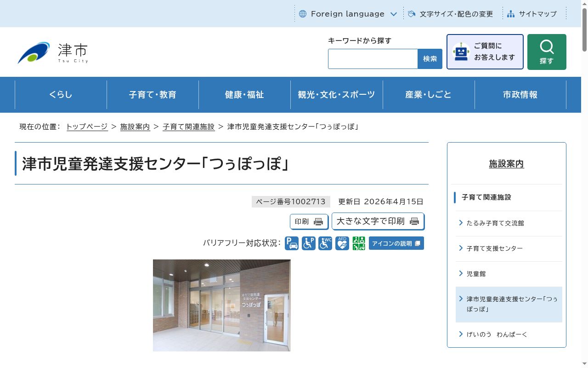Image resolution: width=588 pixels, height=368 pixels.
Task: Open the 観光・文化・スポーツ menu
Action: coord(337,95)
